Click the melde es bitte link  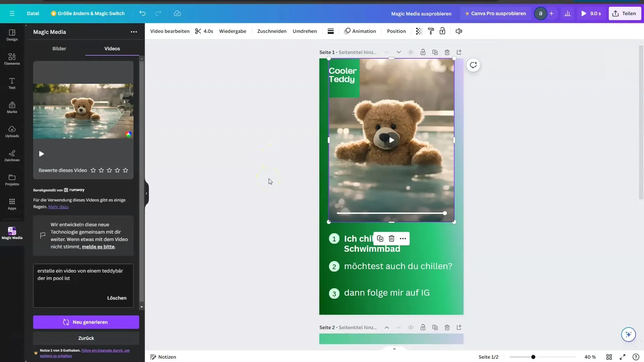98,246
